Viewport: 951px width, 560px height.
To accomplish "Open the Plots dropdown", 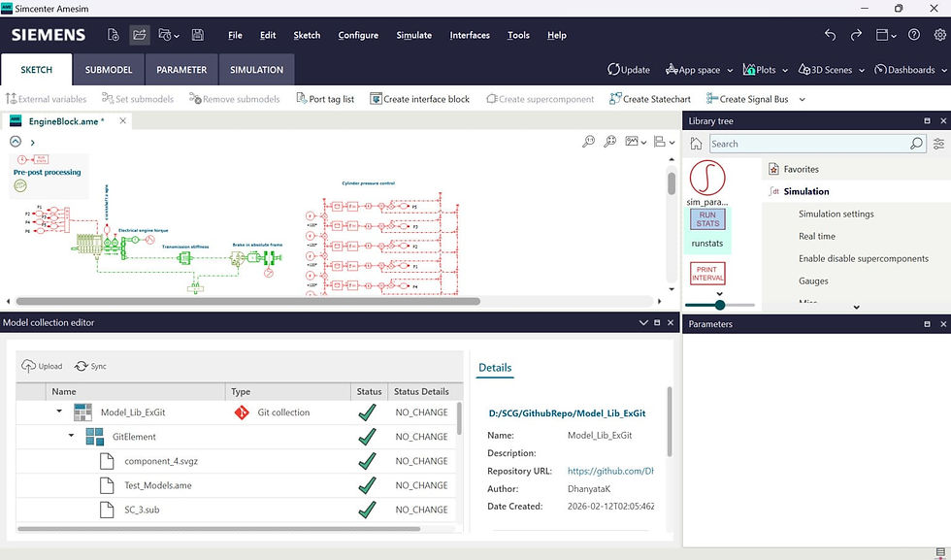I will [765, 70].
